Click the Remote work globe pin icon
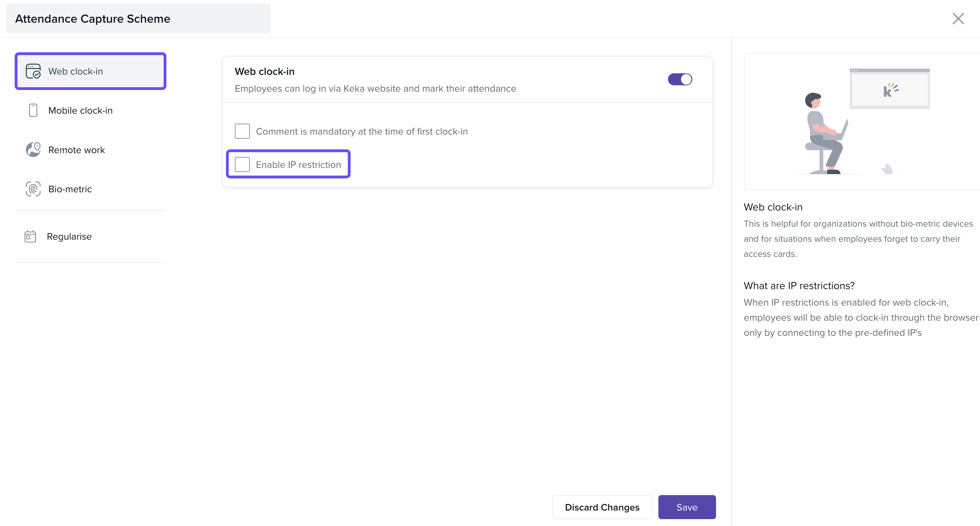980x526 pixels. [x=33, y=150]
